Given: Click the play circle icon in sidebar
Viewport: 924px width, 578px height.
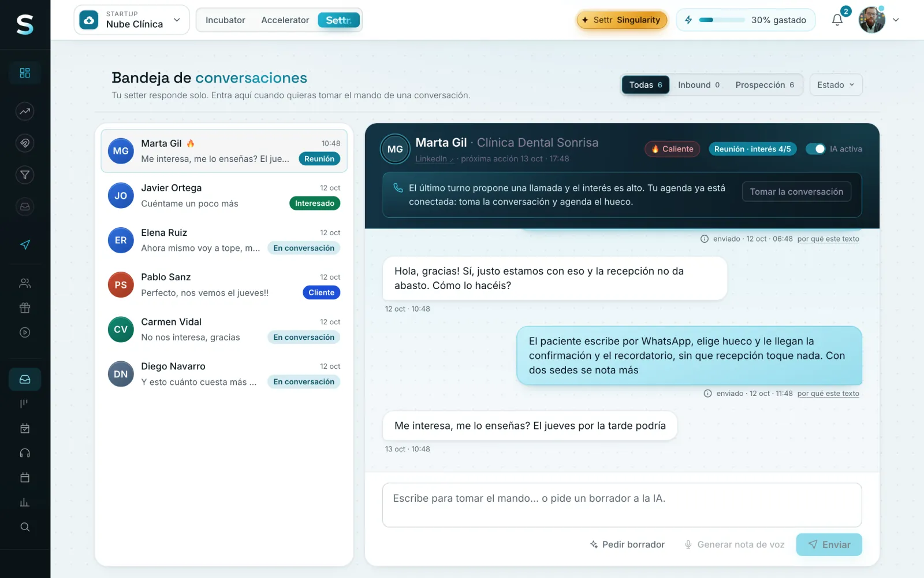Looking at the screenshot, I should click(x=25, y=332).
